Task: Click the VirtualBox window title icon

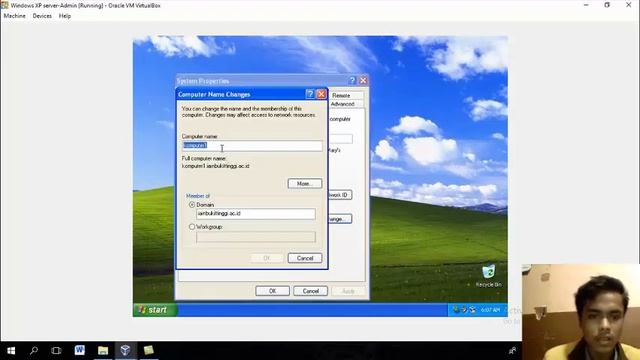Action: [x=5, y=5]
